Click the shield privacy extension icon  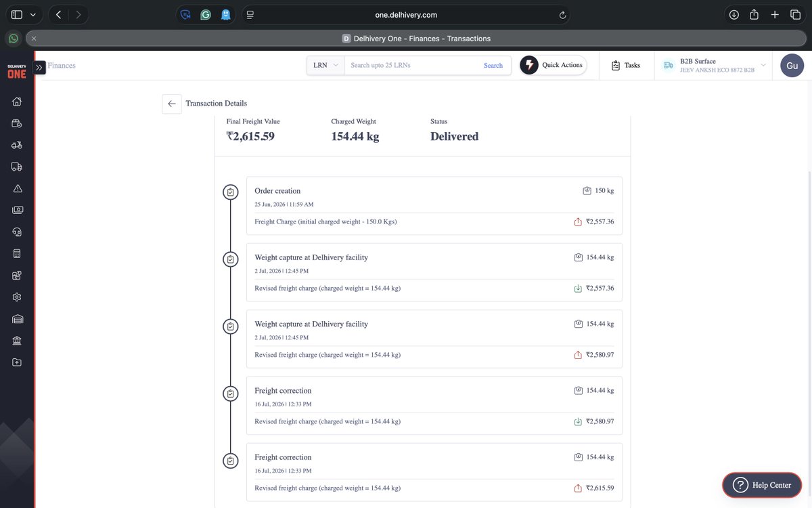point(185,14)
